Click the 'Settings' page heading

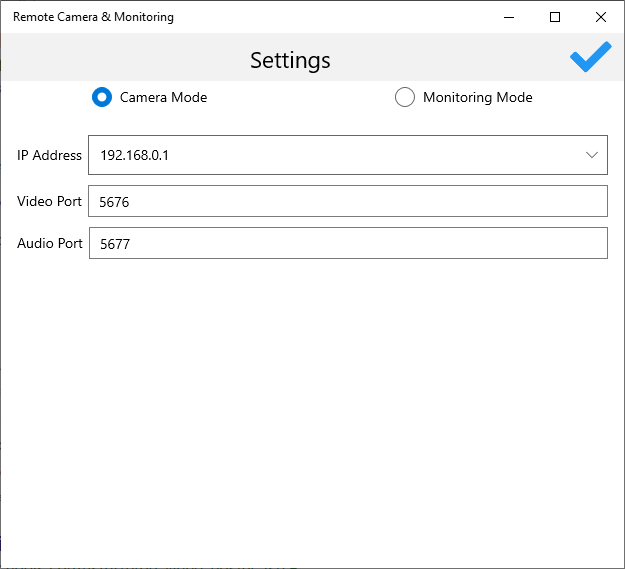tap(290, 60)
